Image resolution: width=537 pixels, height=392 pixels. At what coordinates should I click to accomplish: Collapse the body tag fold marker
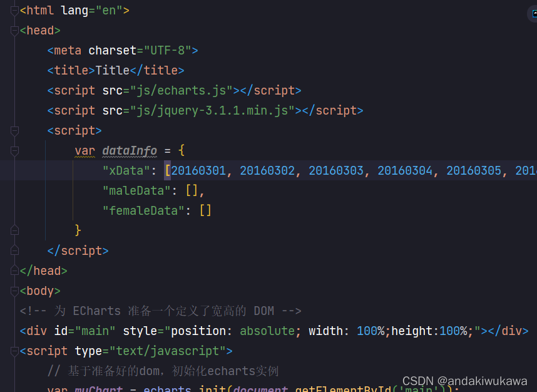14,291
